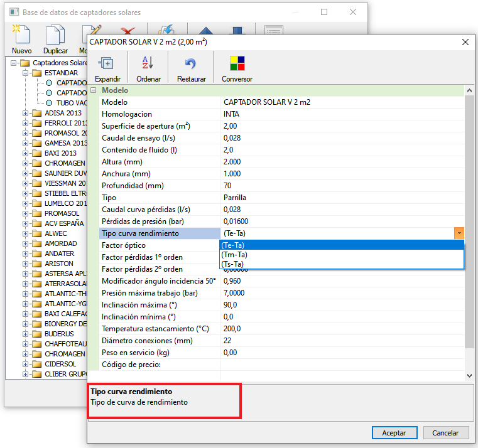Edit the Modelo value field
Viewport: 478px width, 448px height.
pos(342,102)
